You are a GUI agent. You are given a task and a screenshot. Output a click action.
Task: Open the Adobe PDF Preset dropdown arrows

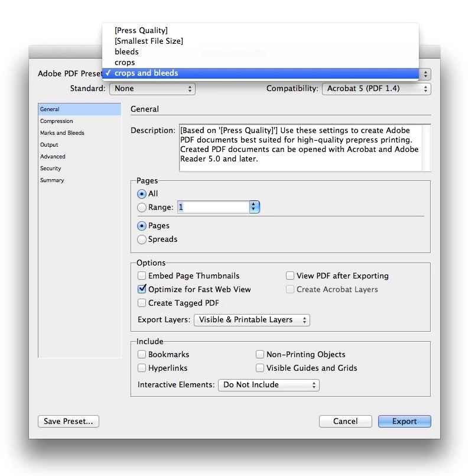pyautogui.click(x=425, y=74)
